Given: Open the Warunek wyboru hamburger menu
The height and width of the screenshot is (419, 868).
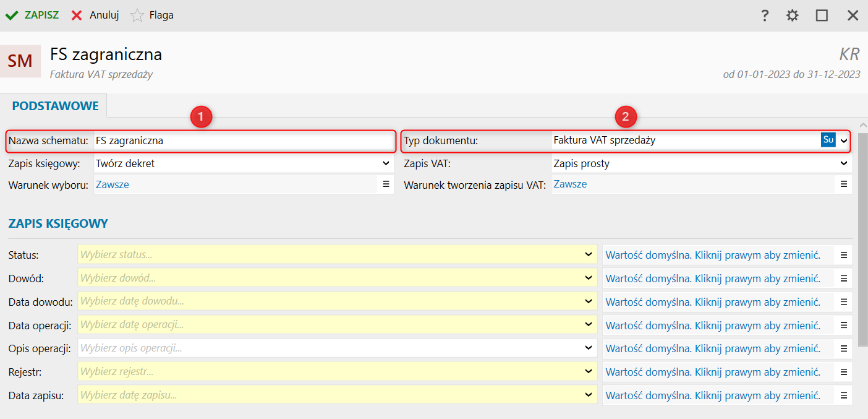Looking at the screenshot, I should (x=386, y=184).
